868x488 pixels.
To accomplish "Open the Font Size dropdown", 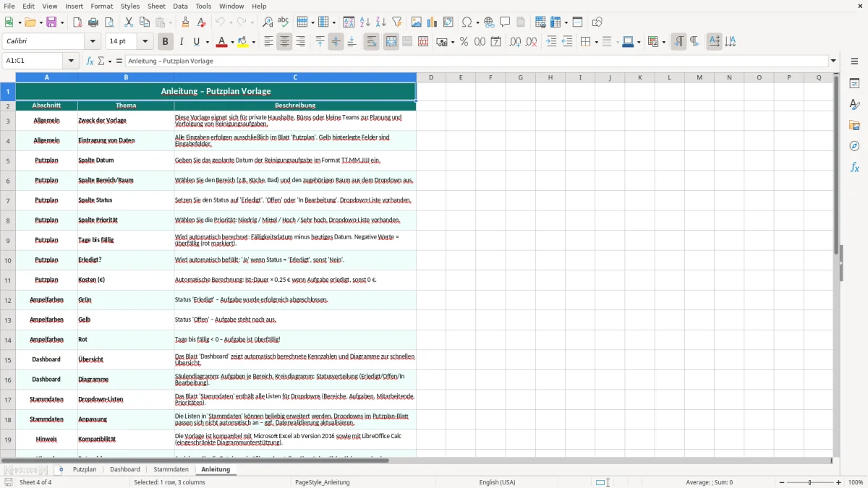I will (145, 42).
